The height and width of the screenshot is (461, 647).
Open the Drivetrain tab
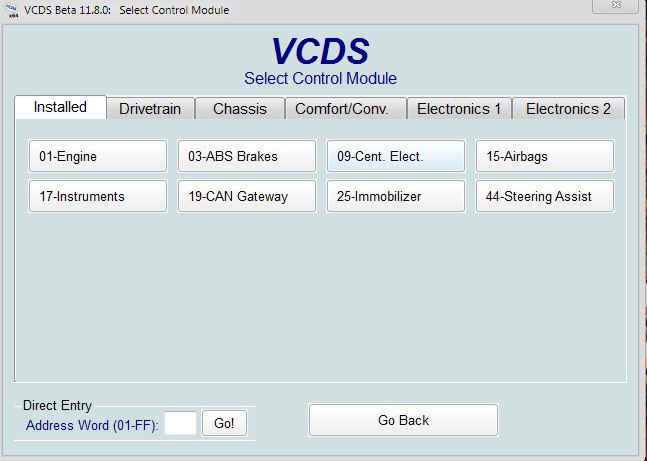[x=150, y=108]
